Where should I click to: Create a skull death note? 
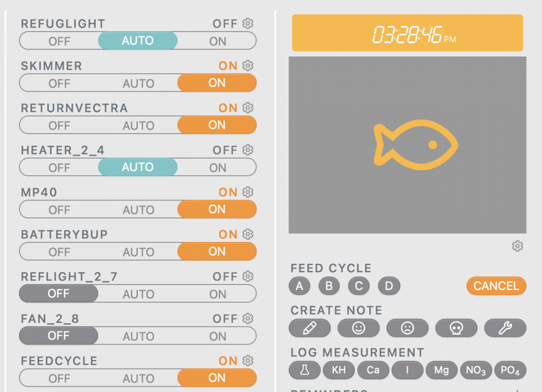pyautogui.click(x=456, y=328)
